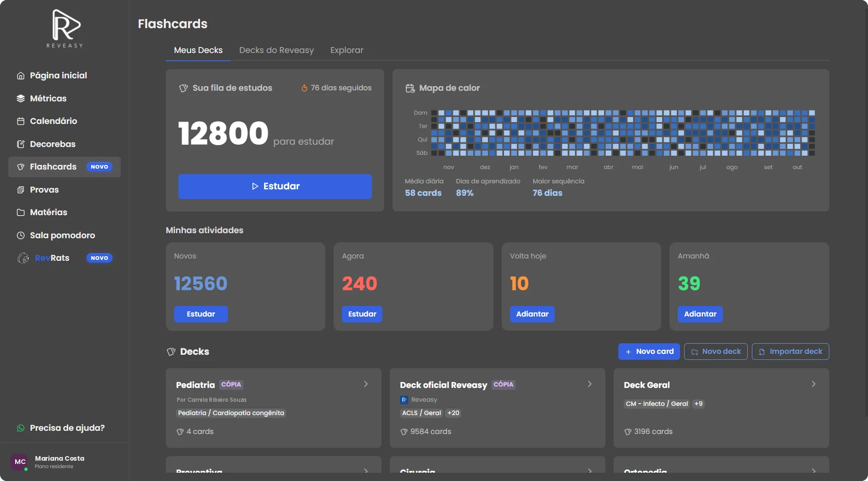Viewport: 868px width, 481px height.
Task: Click Adiantar under Amanhã 39
Action: (700, 314)
